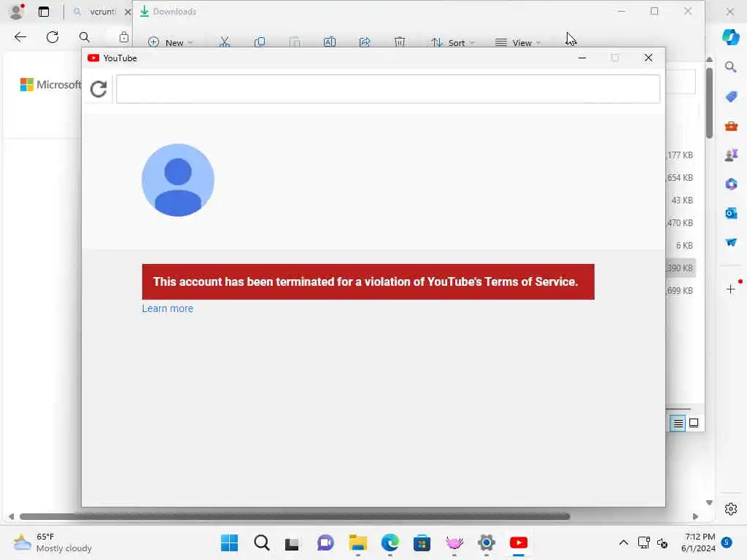This screenshot has width=747, height=560.
Task: Select the 470 KB file row
Action: [681, 223]
